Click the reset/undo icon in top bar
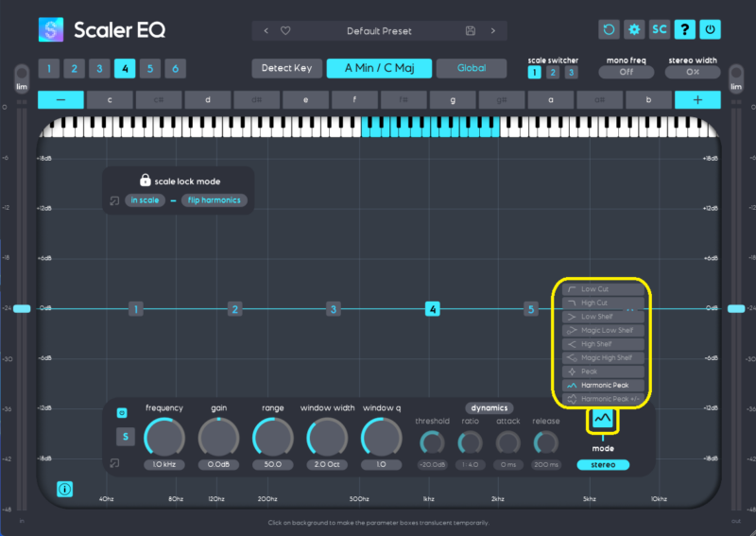The image size is (756, 536). click(610, 29)
